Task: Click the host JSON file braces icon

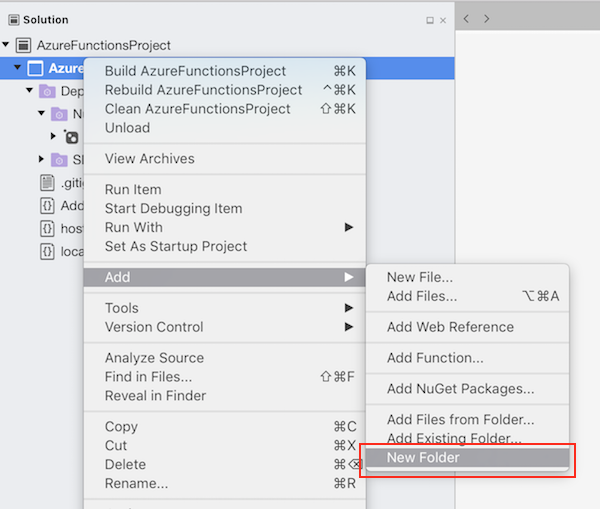Action: tap(46, 228)
